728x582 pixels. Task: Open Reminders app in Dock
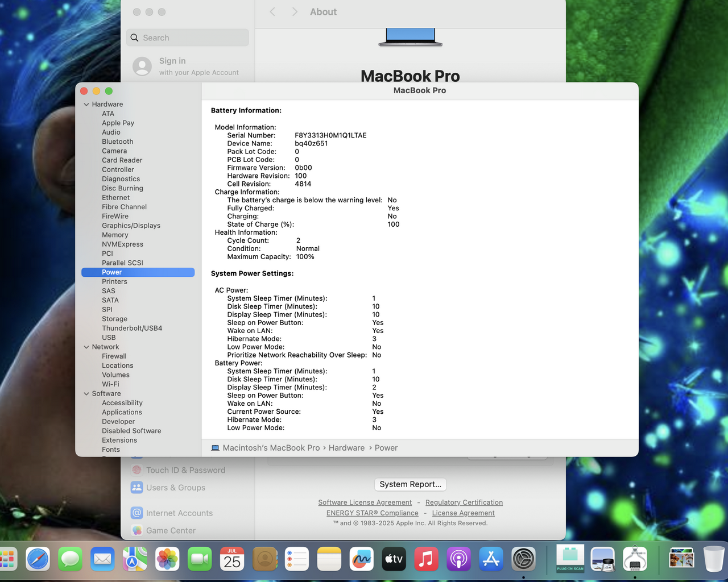[x=297, y=559]
